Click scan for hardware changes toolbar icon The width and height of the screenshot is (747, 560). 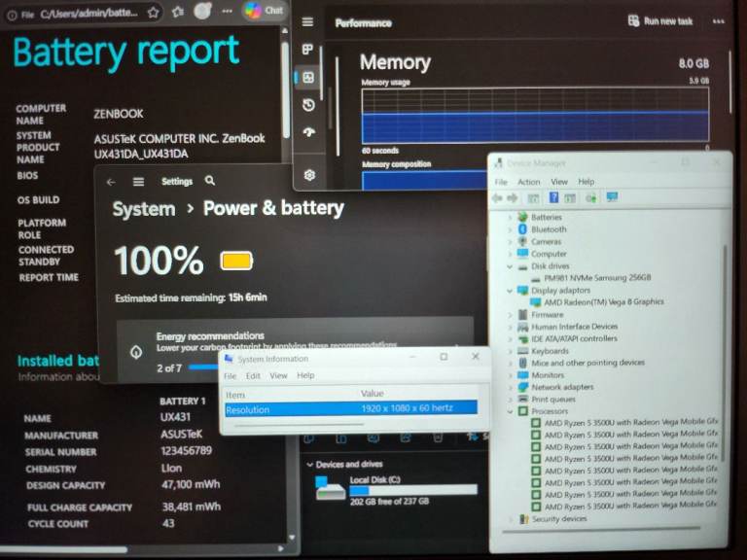point(591,197)
